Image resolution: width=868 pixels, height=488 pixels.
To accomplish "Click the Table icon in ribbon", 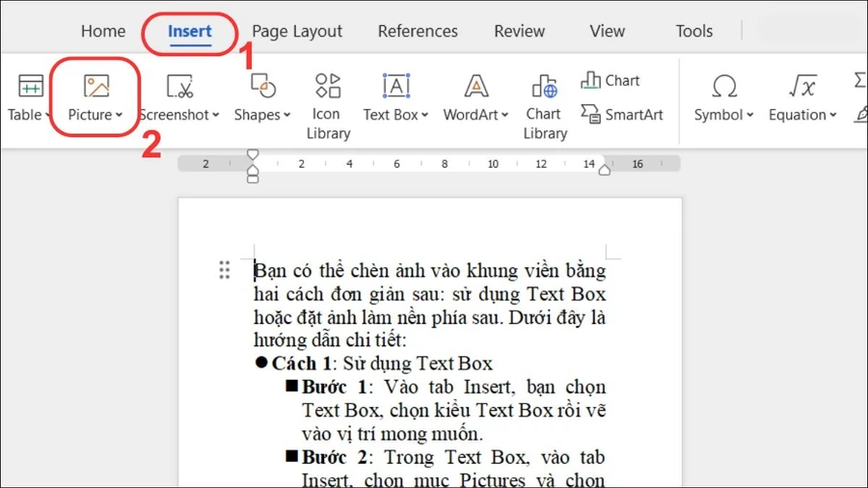I will [31, 86].
